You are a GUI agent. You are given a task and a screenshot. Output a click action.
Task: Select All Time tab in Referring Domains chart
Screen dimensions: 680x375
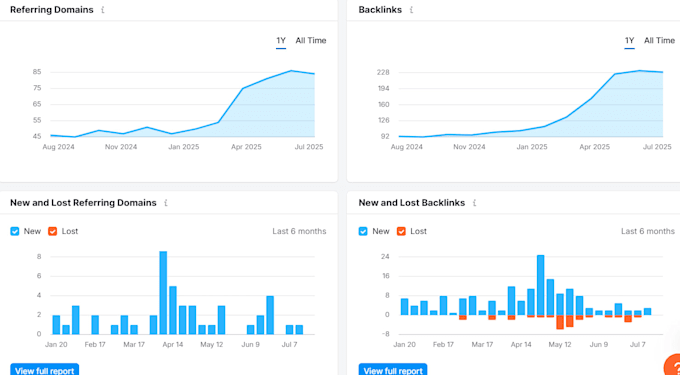pyautogui.click(x=311, y=41)
